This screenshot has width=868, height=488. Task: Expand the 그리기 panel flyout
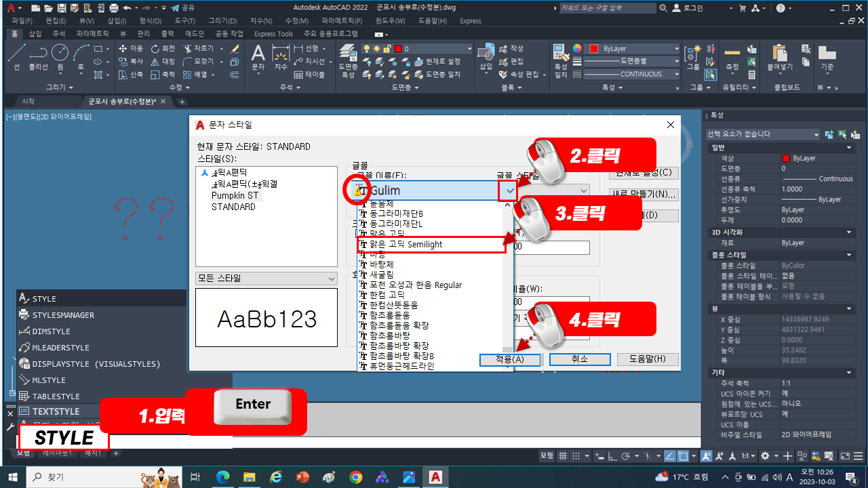(x=60, y=87)
